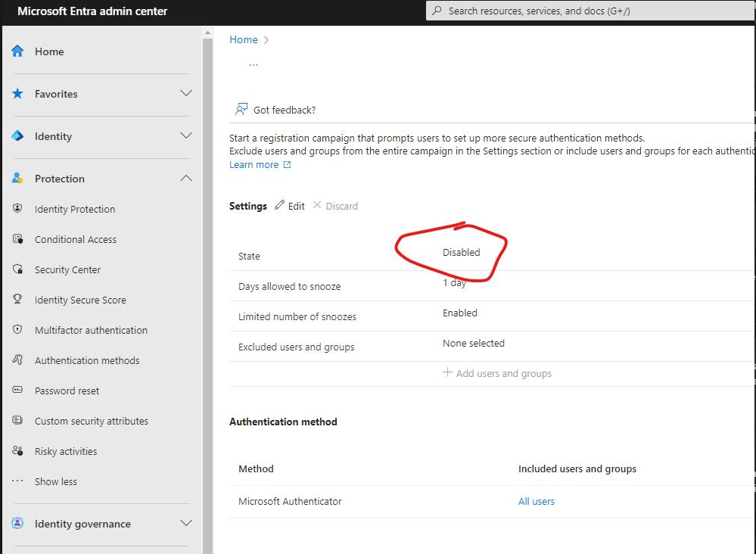Open Multifactor authentication settings

click(92, 330)
